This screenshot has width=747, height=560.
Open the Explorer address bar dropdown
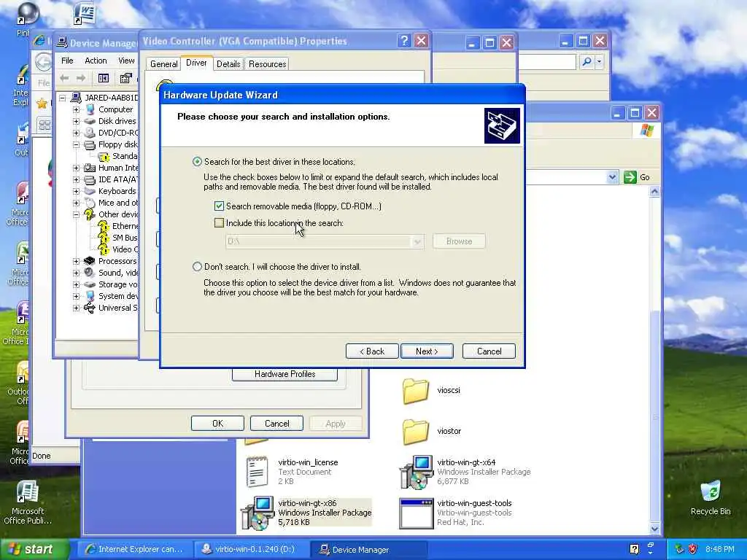(x=613, y=177)
